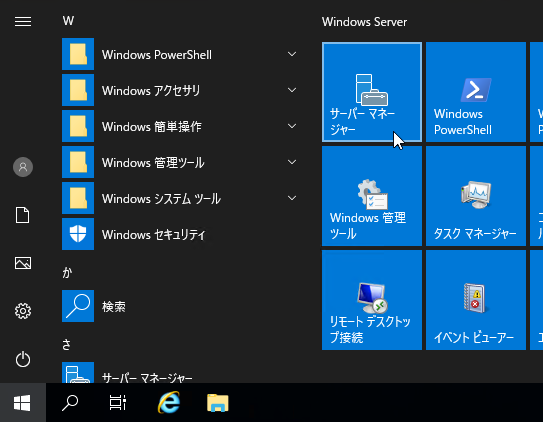Launch Internet Explorer from the taskbar
The height and width of the screenshot is (422, 543).
click(169, 403)
